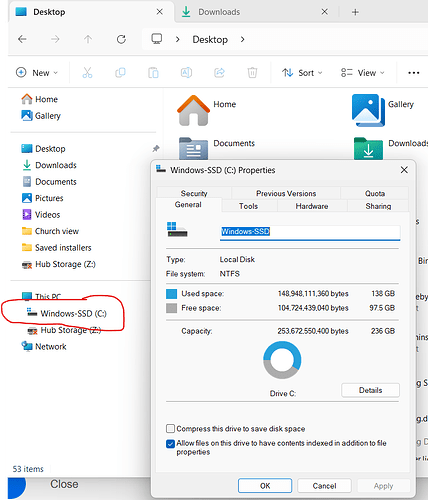This screenshot has height=500, width=428.
Task: Open the See more ellipsis menu
Action: [413, 73]
